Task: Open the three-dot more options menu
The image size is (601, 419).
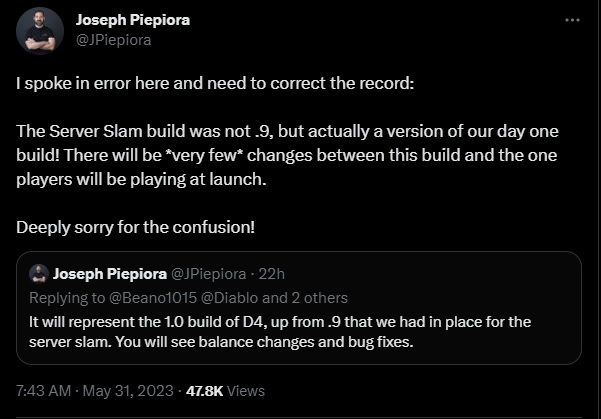Action: click(x=572, y=20)
